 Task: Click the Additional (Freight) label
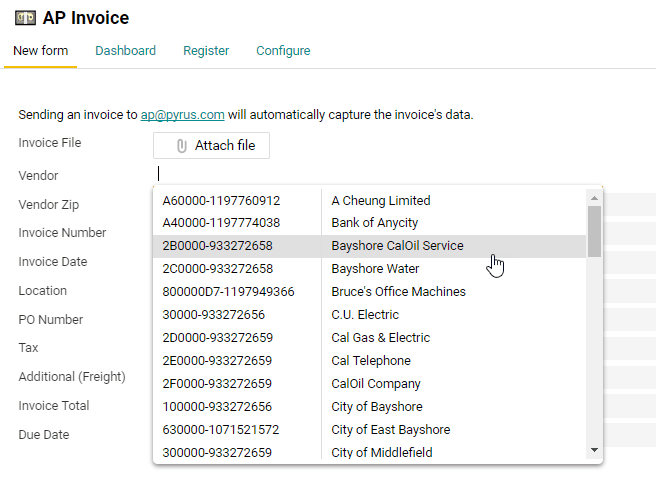(72, 377)
